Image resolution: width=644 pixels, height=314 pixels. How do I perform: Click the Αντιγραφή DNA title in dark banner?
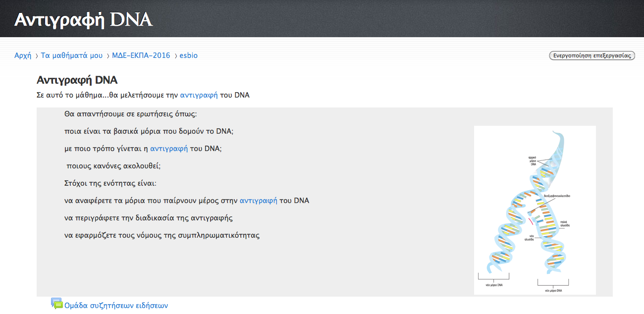coord(83,19)
